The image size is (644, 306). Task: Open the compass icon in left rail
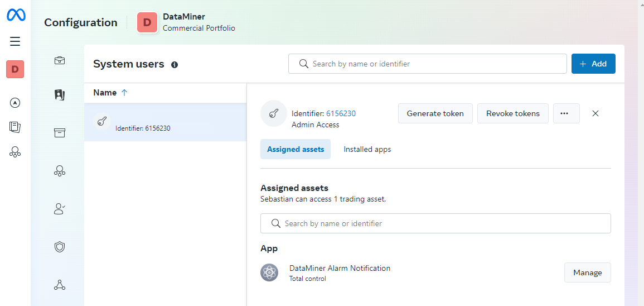(x=15, y=103)
